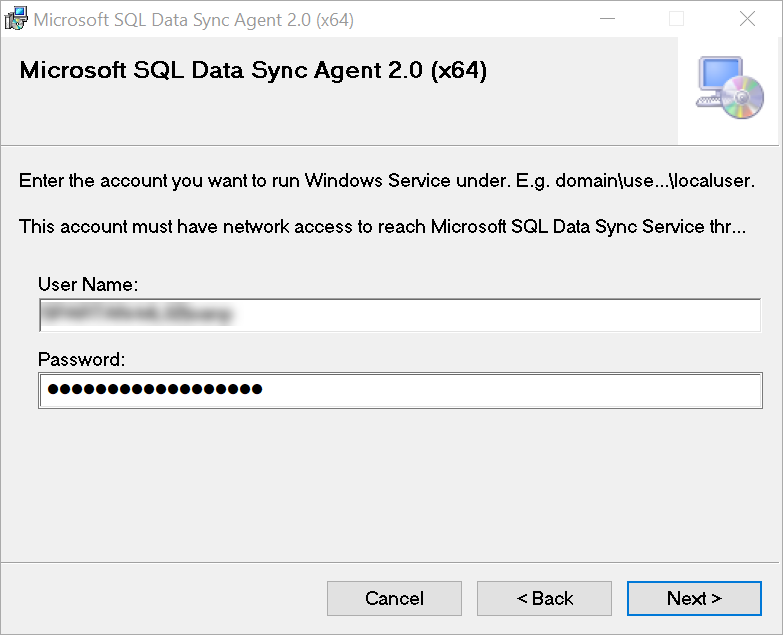Click the computer and disc setup icon
The width and height of the screenshot is (783, 635).
click(x=730, y=88)
